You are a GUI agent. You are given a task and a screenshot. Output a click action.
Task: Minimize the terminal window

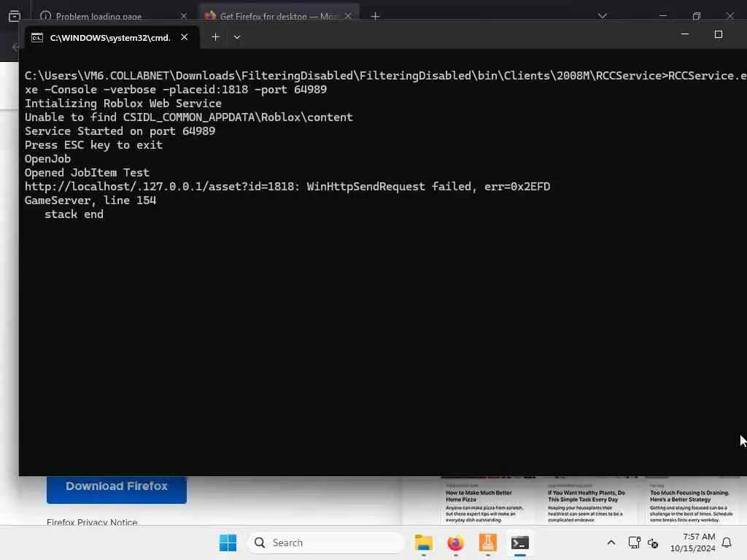684,34
